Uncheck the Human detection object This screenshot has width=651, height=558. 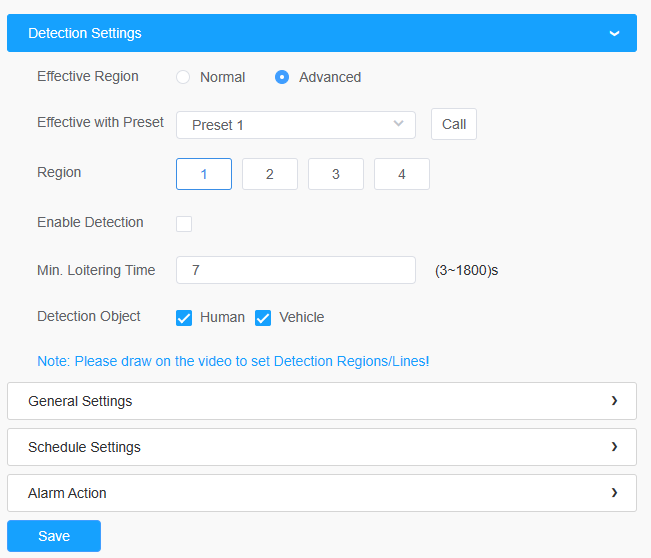coord(184,318)
